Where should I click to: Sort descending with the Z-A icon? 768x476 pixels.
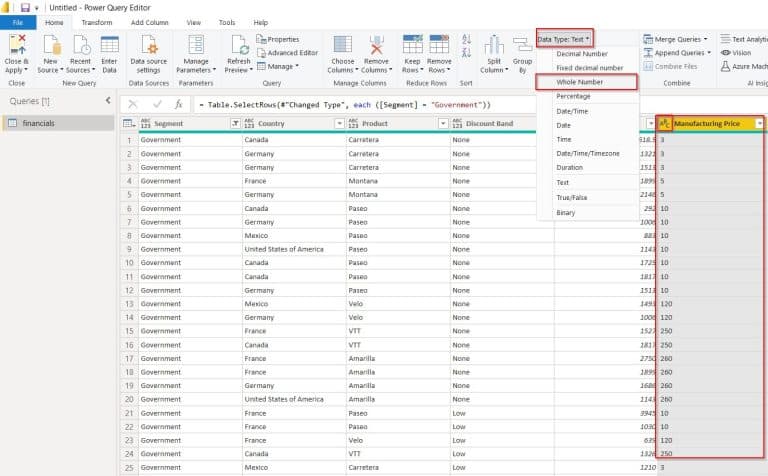pyautogui.click(x=466, y=52)
